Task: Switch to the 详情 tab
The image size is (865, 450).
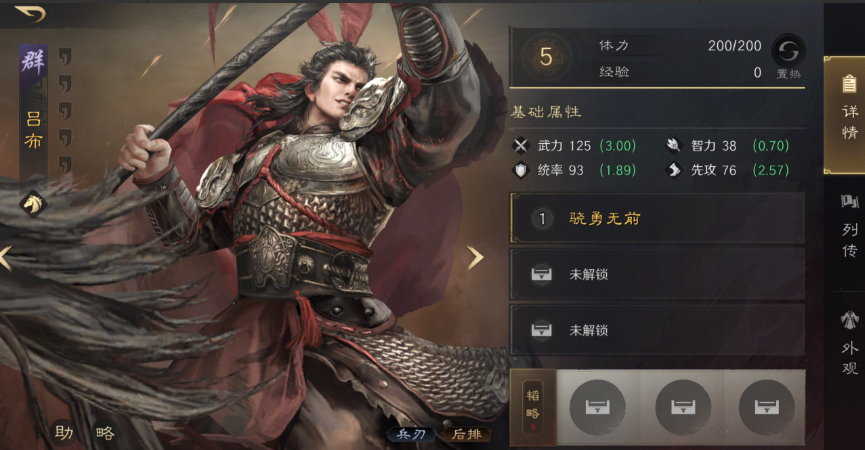Action: 846,115
